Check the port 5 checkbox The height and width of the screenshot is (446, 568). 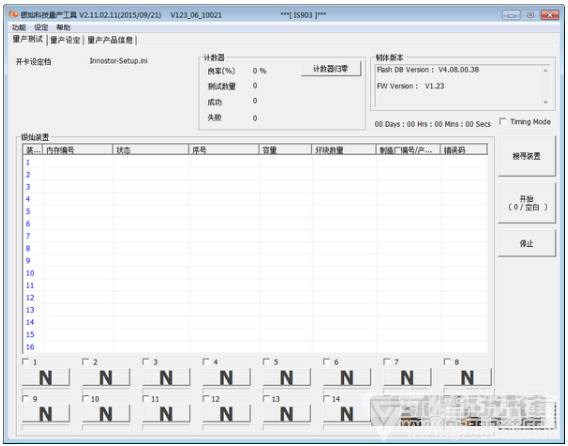[266, 362]
